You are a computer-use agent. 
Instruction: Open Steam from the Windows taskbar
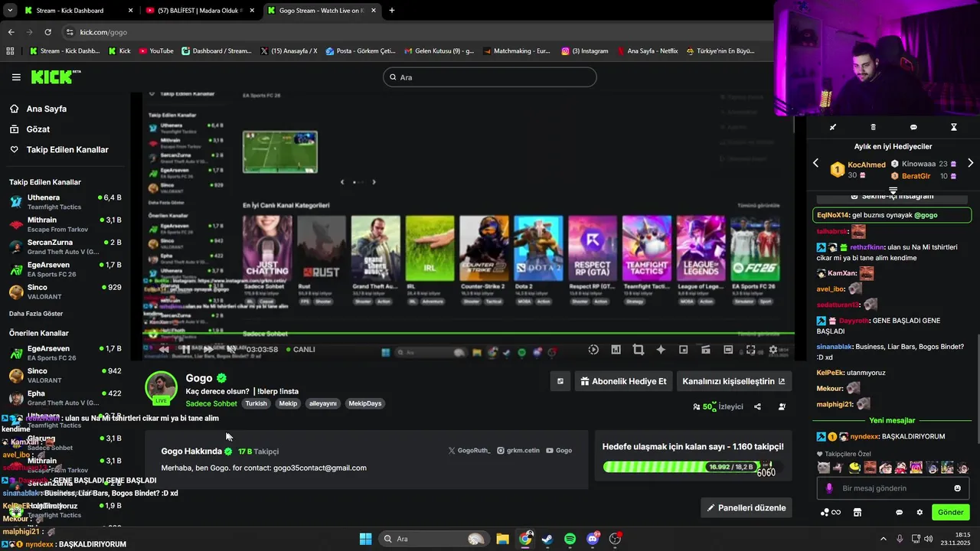click(x=547, y=539)
